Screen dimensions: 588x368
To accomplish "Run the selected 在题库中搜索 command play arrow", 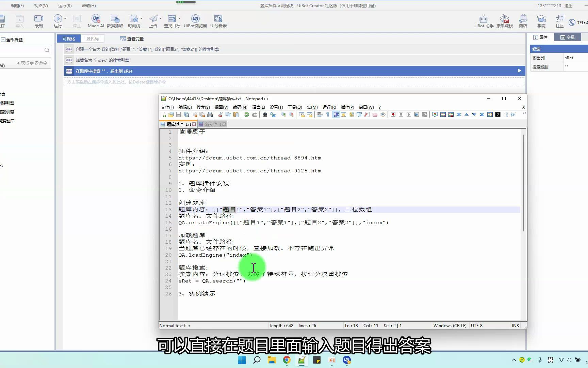I will 519,71.
